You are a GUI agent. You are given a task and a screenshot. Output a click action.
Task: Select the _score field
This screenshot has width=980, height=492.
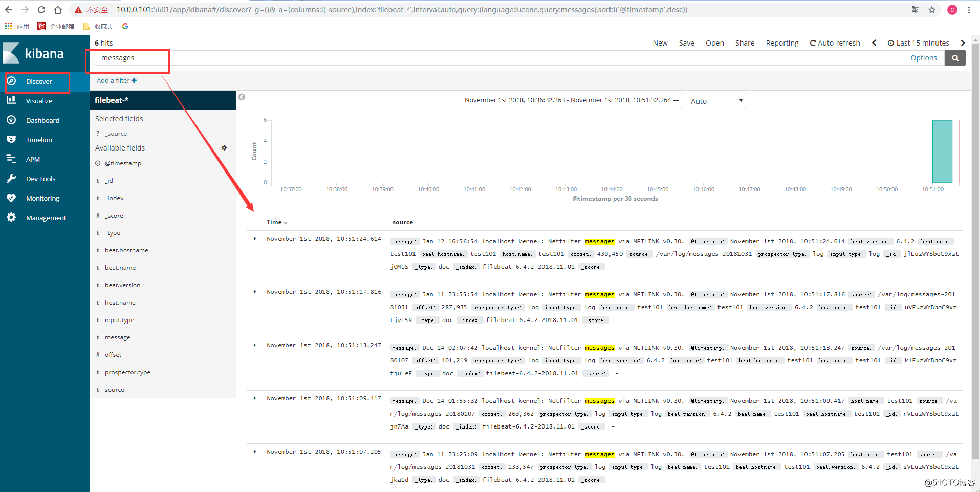coord(114,216)
